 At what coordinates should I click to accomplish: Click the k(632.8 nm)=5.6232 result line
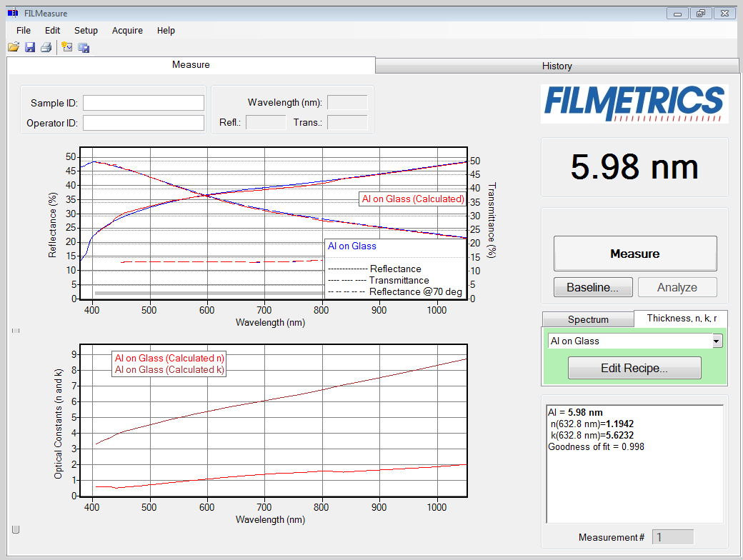592,435
